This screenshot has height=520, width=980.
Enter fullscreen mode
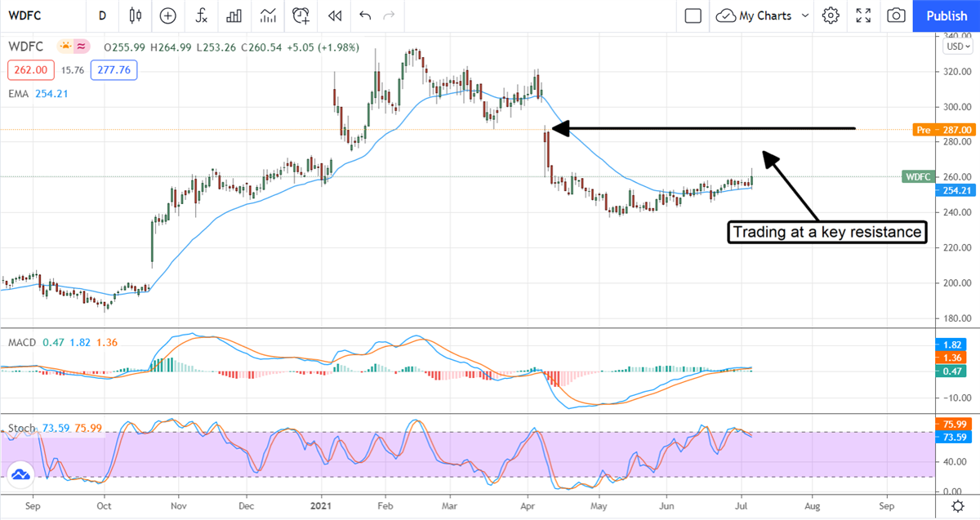pyautogui.click(x=863, y=16)
